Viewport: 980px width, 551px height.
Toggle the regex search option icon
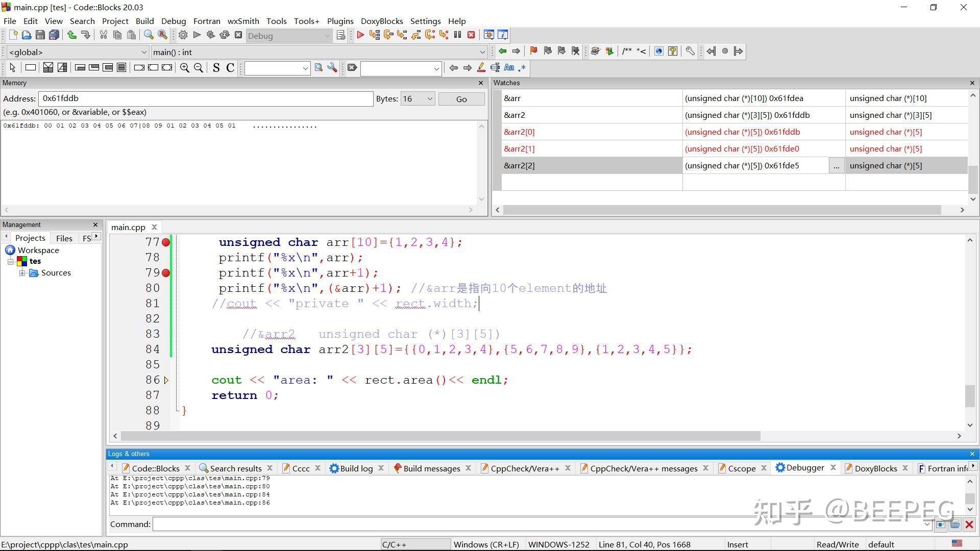[x=522, y=68]
